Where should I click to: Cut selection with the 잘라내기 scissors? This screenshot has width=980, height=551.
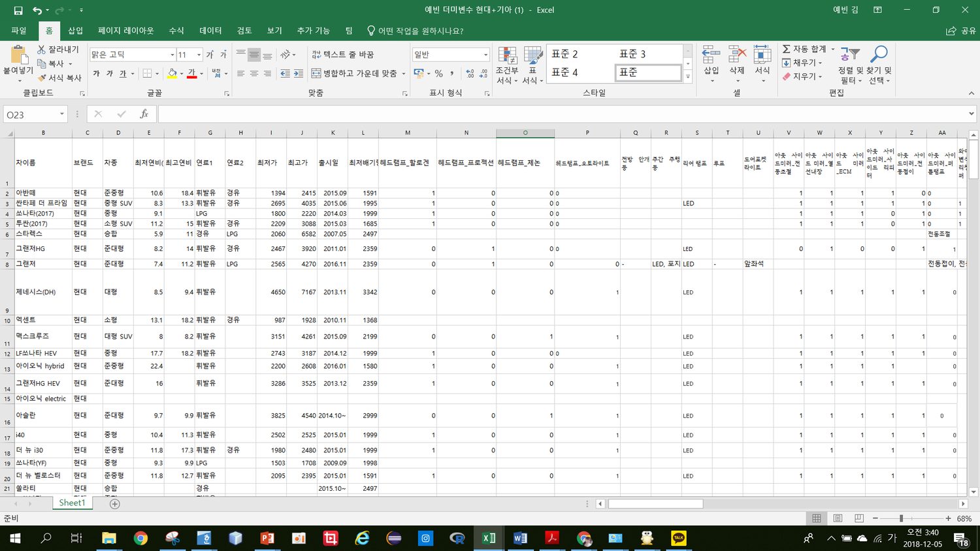point(57,50)
